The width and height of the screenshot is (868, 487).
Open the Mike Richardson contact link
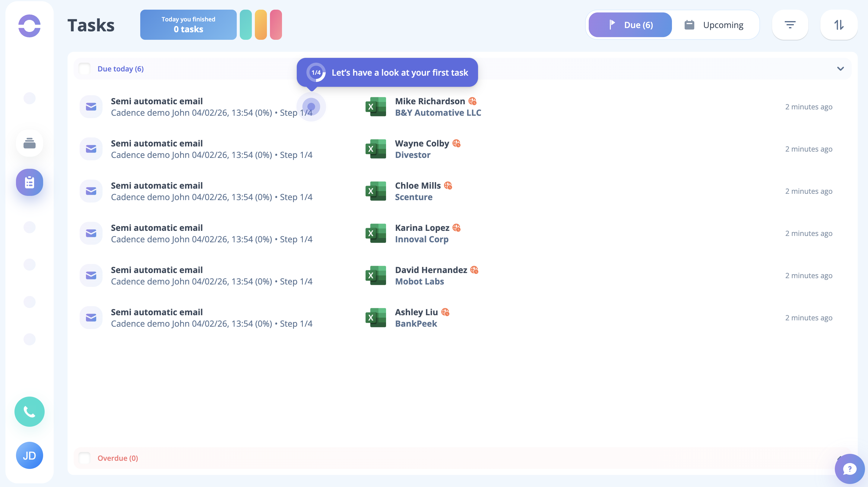(x=429, y=101)
